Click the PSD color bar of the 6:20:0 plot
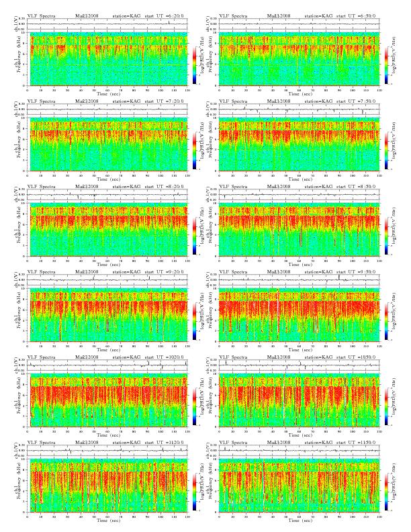 (x=194, y=65)
